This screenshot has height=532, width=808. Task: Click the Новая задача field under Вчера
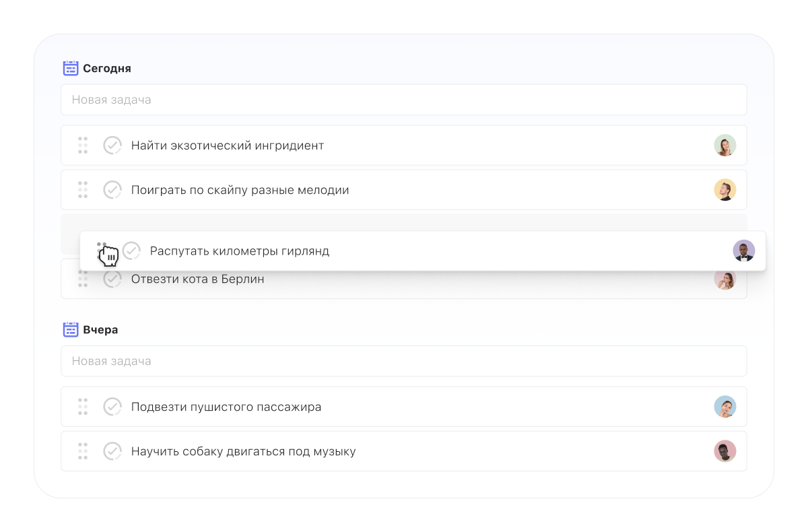[x=403, y=361]
